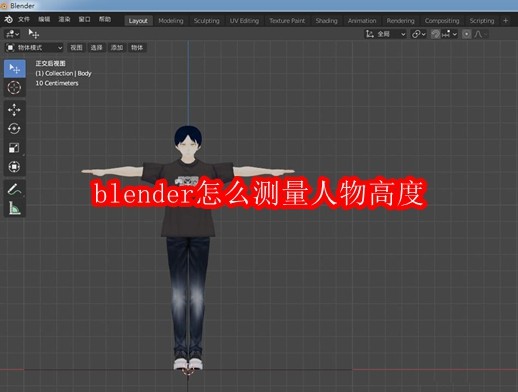Screen dimensions: 518x392
Task: Select the Annotate pencil tool
Action: (x=15, y=189)
